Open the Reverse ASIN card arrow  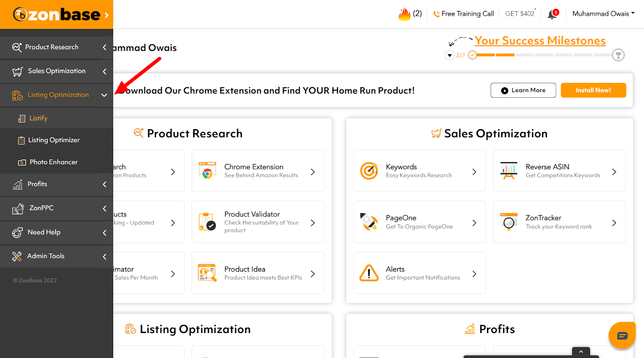point(614,172)
